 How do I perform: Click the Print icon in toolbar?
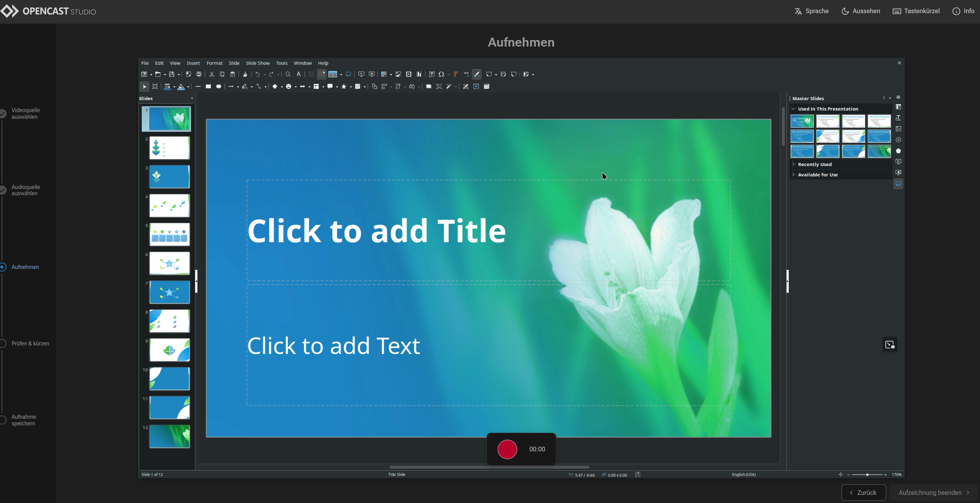[x=199, y=74]
